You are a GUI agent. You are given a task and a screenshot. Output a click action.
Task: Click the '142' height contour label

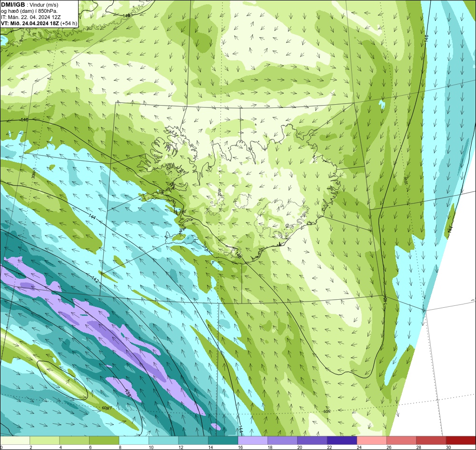95,279
